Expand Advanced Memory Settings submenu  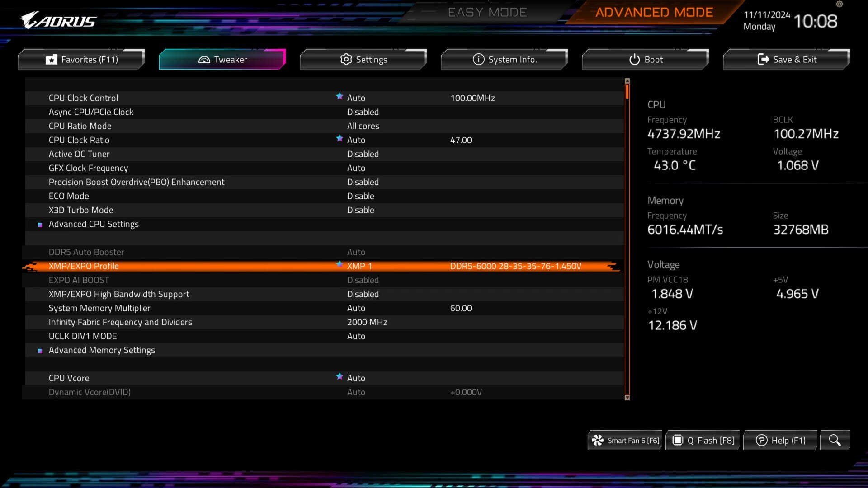click(102, 350)
